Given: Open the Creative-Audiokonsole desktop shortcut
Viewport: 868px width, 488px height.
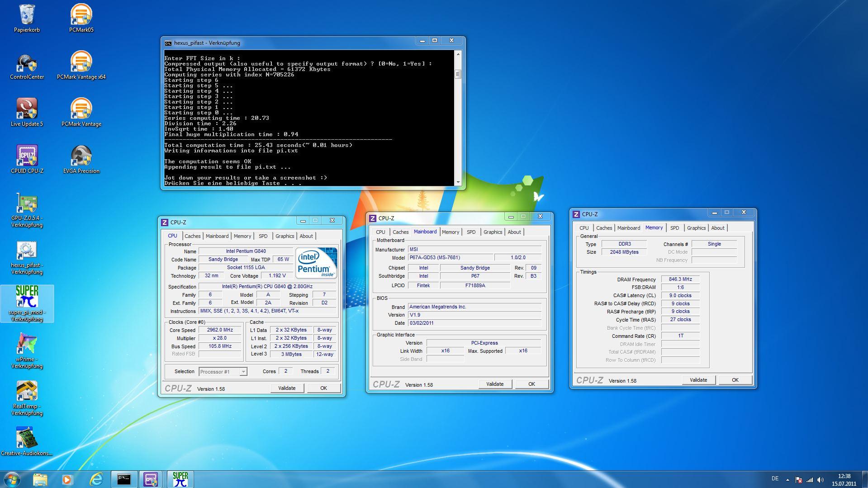Looking at the screenshot, I should (x=27, y=441).
